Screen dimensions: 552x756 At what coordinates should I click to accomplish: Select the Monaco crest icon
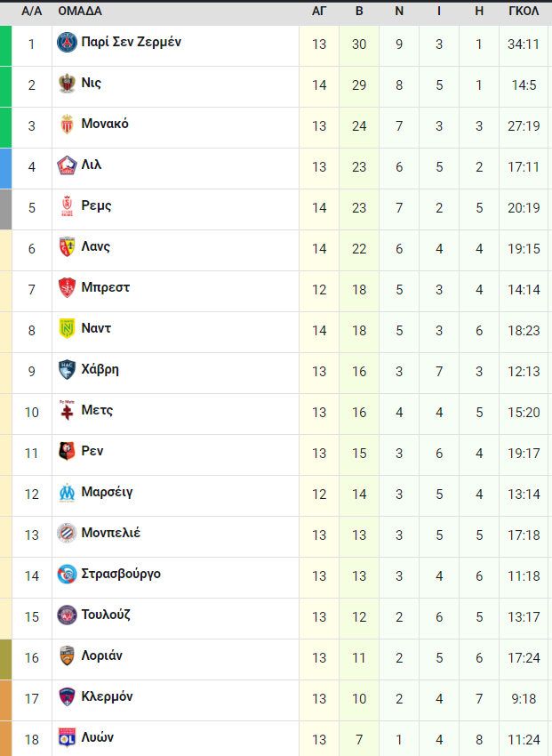tap(67, 125)
